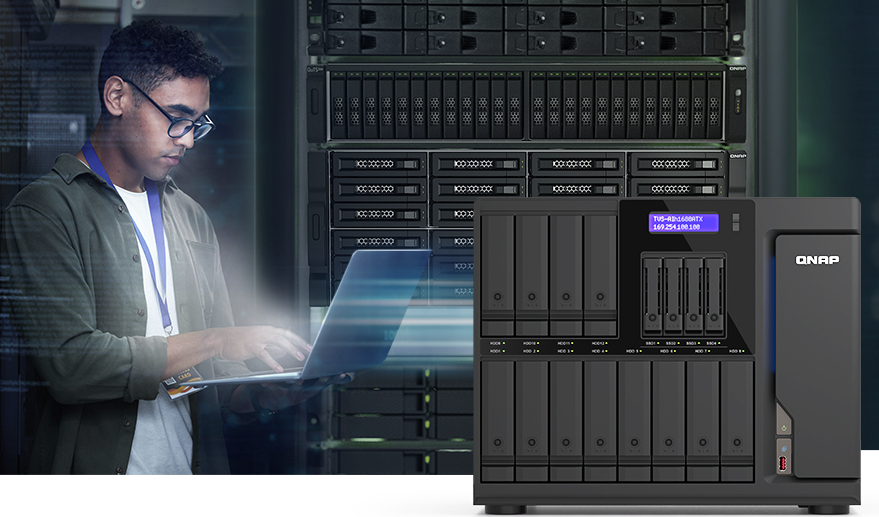Click the green power button on the NAS
879x517 pixels.
pyautogui.click(x=784, y=428)
